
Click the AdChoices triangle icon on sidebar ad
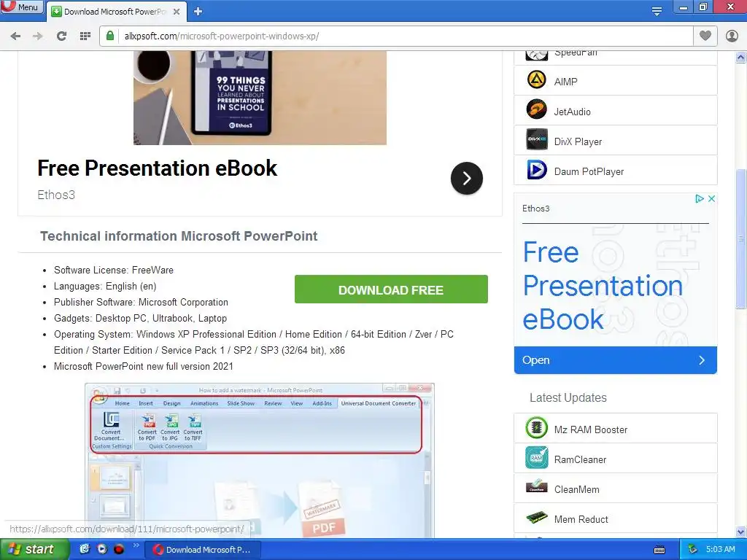pyautogui.click(x=700, y=198)
